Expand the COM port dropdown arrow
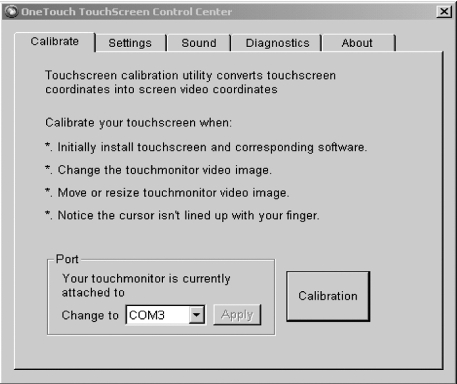The height and width of the screenshot is (384, 457). pos(197,315)
